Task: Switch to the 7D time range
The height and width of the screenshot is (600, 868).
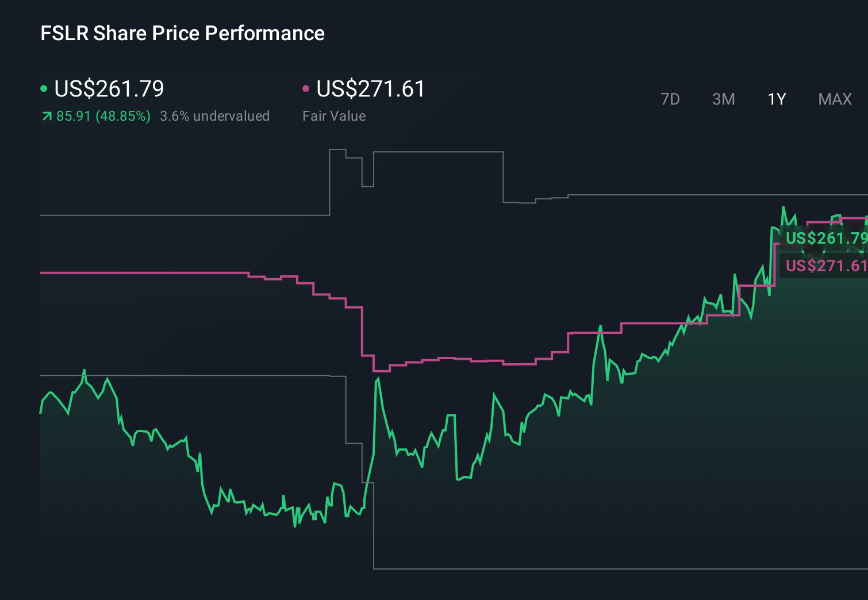Action: pos(670,99)
